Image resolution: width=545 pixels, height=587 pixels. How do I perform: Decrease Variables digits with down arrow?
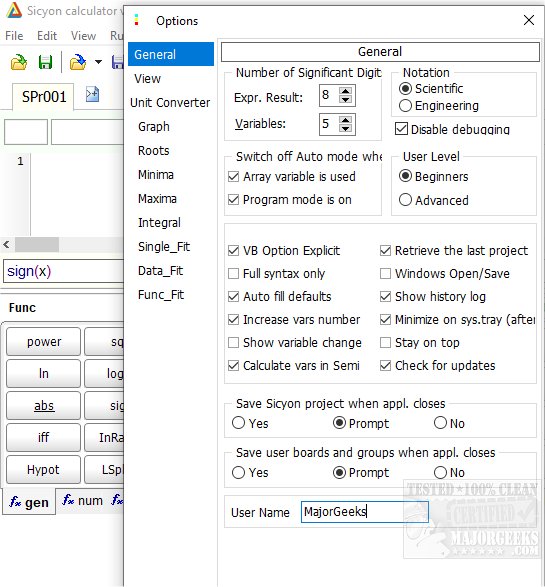point(345,128)
